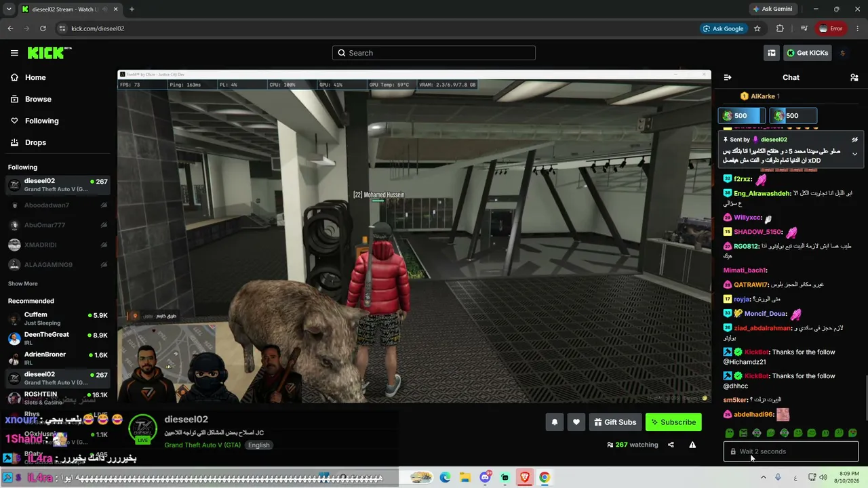Open taskbar volume control
The height and width of the screenshot is (488, 868).
pos(823,477)
